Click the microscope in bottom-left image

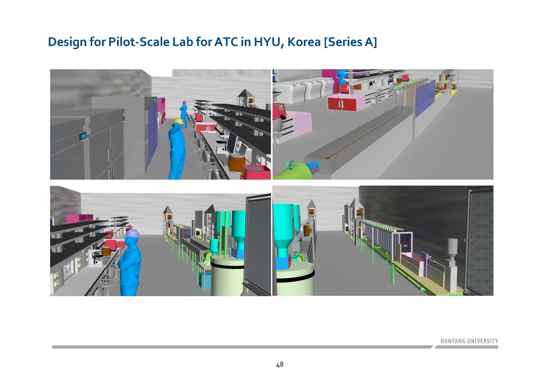pyautogui.click(x=96, y=256)
